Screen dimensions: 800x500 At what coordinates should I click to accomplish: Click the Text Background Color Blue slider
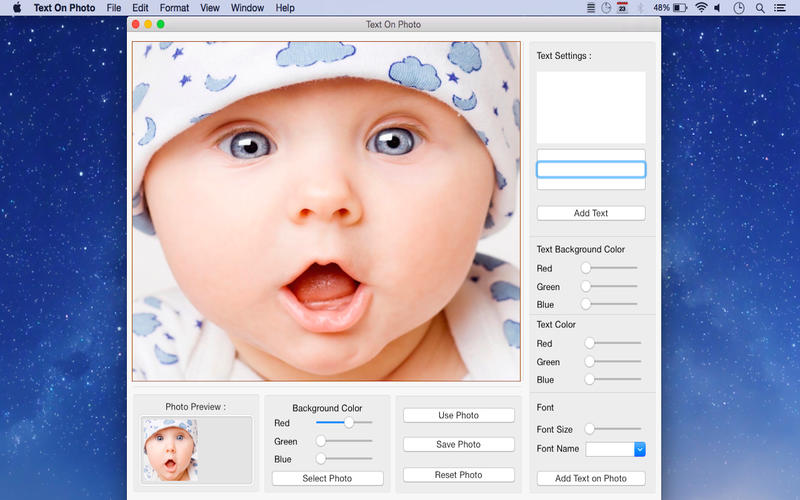click(609, 304)
